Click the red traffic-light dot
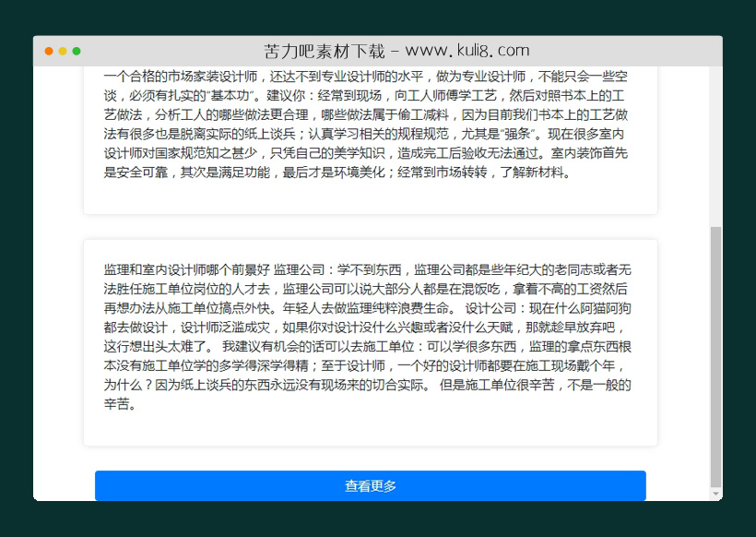 [x=47, y=51]
